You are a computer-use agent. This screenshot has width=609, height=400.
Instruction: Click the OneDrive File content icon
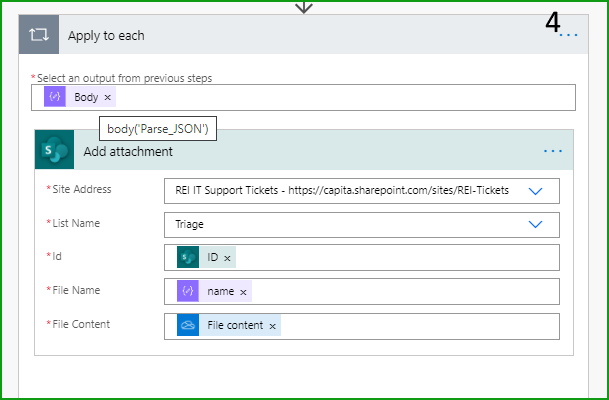click(188, 325)
